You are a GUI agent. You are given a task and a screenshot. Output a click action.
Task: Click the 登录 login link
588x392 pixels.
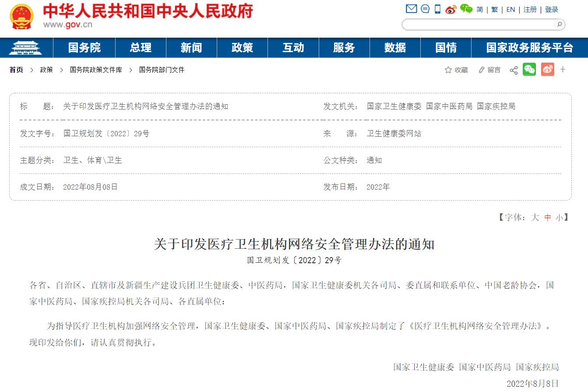click(x=552, y=10)
